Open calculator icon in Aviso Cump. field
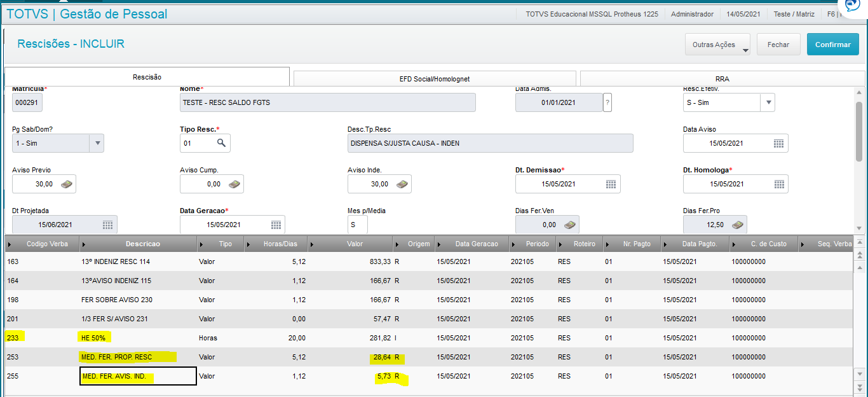The image size is (868, 397). click(x=234, y=185)
